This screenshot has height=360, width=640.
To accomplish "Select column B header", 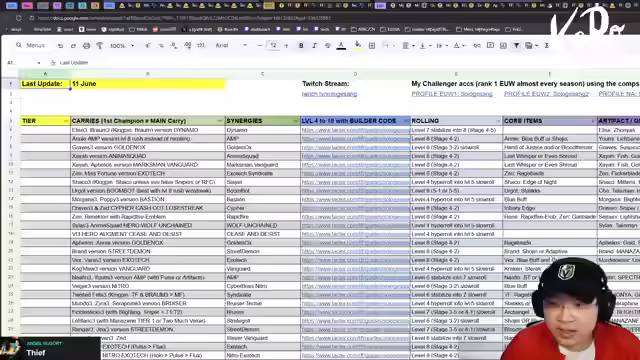I will [x=148, y=74].
